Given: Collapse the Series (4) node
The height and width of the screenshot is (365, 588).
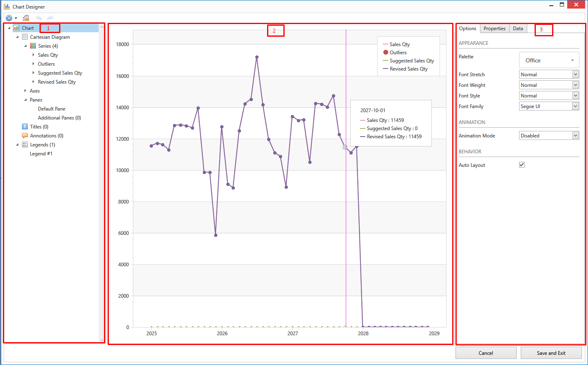Looking at the screenshot, I should pos(25,46).
